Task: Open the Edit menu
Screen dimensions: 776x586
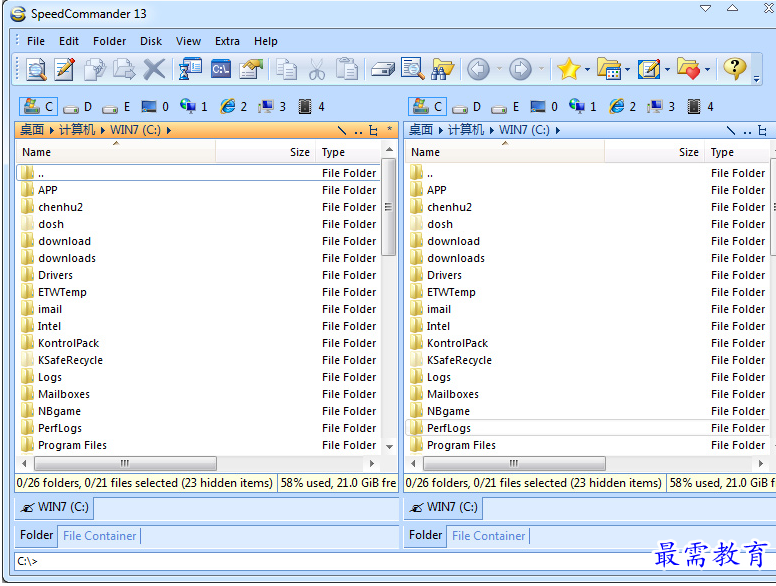Action: 69,41
